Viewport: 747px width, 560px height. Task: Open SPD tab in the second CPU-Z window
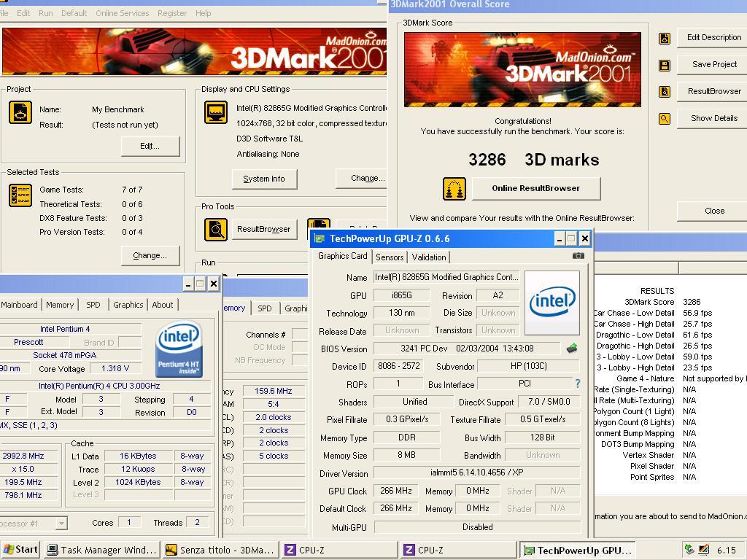tap(264, 308)
